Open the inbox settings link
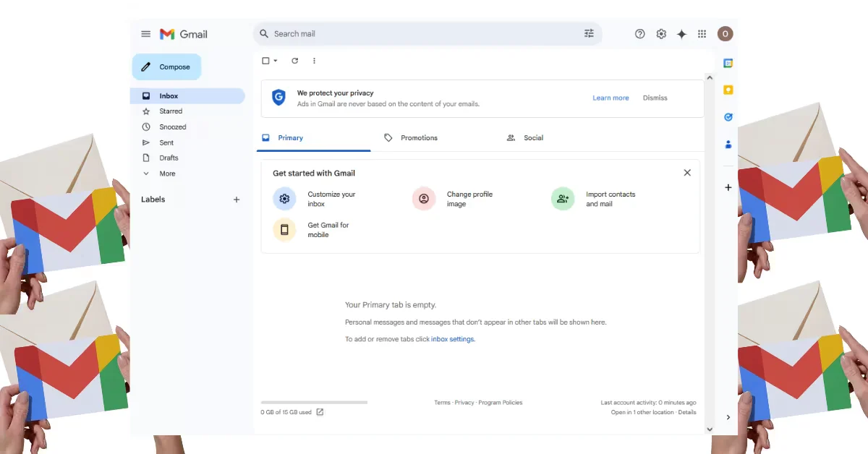The width and height of the screenshot is (868, 454). [x=453, y=339]
